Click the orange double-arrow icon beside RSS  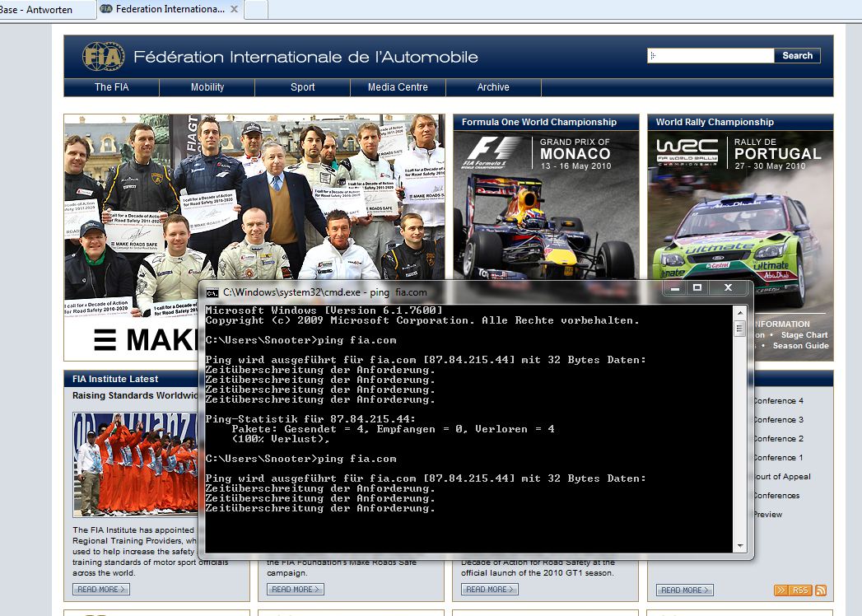coord(781,590)
